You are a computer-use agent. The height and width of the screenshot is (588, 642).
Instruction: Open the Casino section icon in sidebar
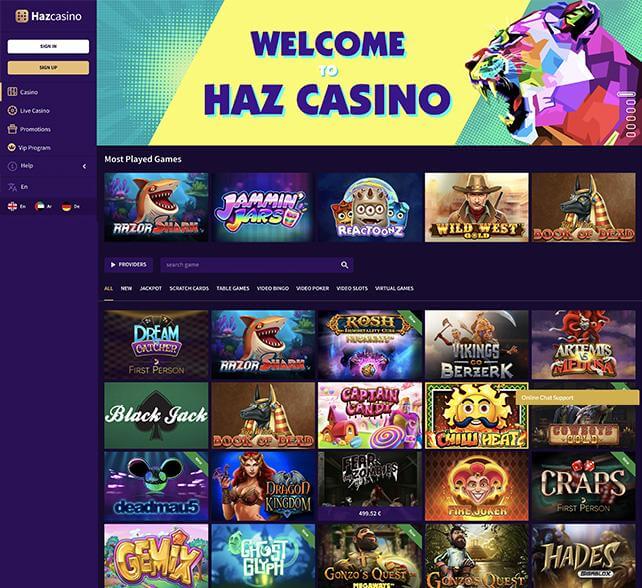12,92
